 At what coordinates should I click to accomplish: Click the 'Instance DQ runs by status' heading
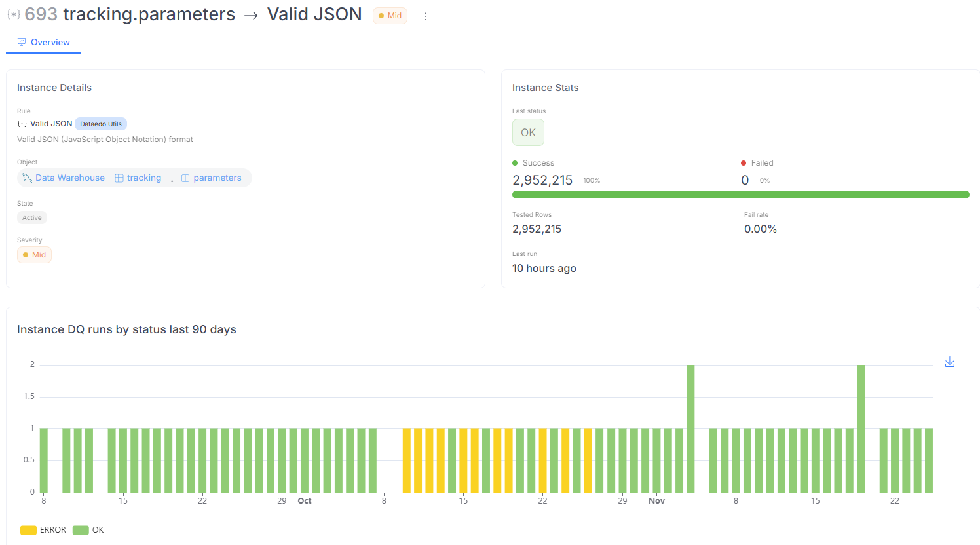[x=126, y=329]
